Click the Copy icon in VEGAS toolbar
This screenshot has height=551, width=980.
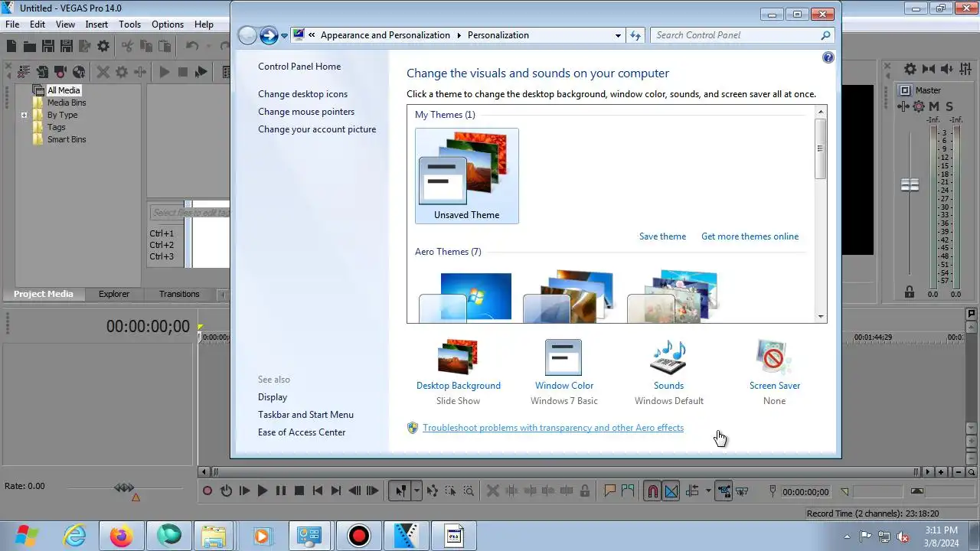pos(146,46)
